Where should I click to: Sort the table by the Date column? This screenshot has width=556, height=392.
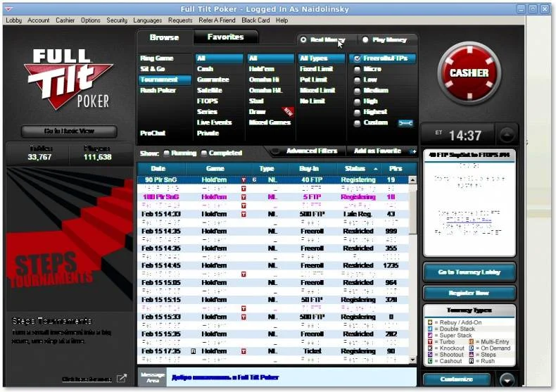pos(158,169)
